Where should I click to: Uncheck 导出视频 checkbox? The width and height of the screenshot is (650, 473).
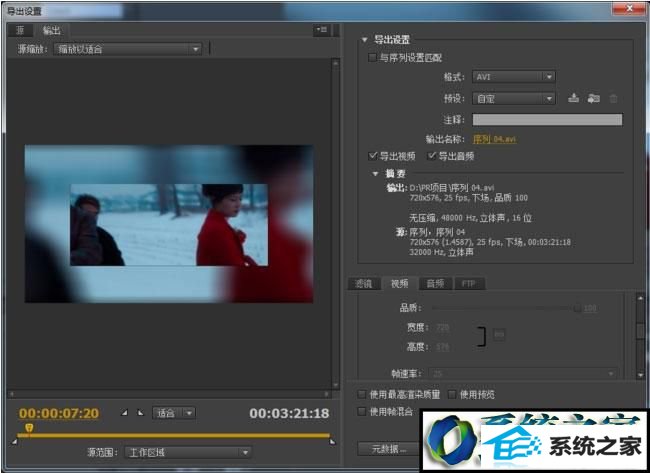[372, 156]
